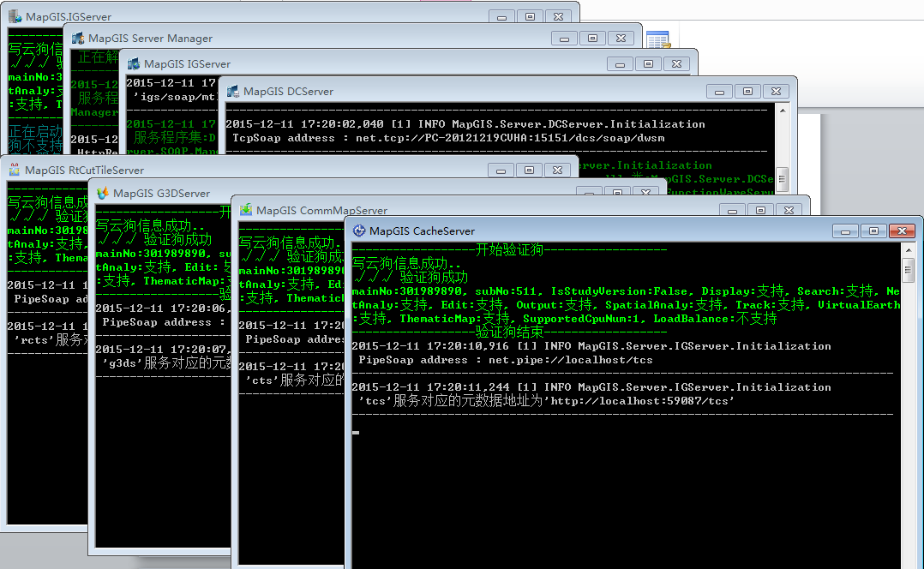This screenshot has height=569, width=924.
Task: Click the DCServer console scroll-up arrow
Action: coord(783,111)
